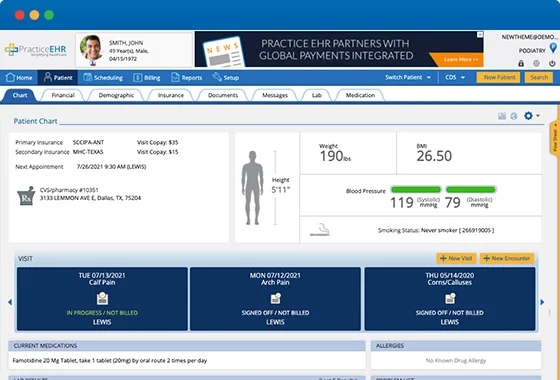Click the gray chart icon in Patient Chart header
This screenshot has height=380, width=560.
tap(502, 116)
